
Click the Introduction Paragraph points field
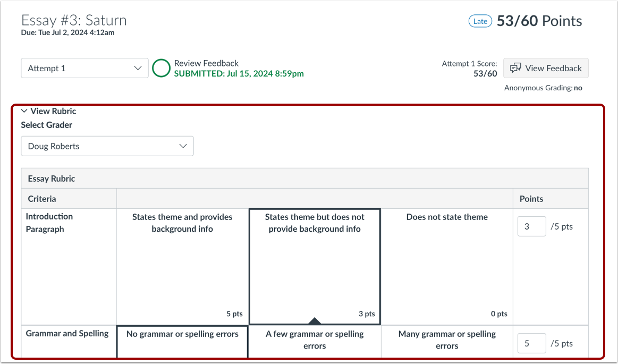(x=531, y=226)
